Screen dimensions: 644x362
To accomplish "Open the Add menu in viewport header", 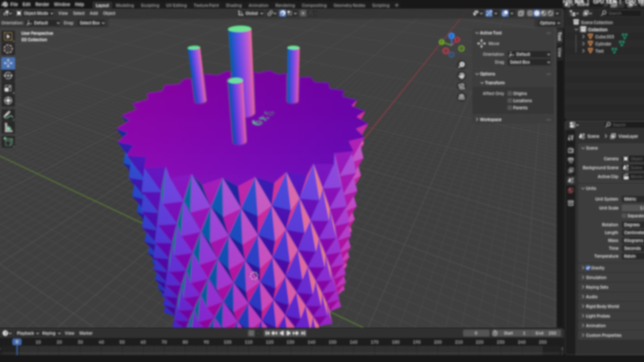I will pos(94,13).
